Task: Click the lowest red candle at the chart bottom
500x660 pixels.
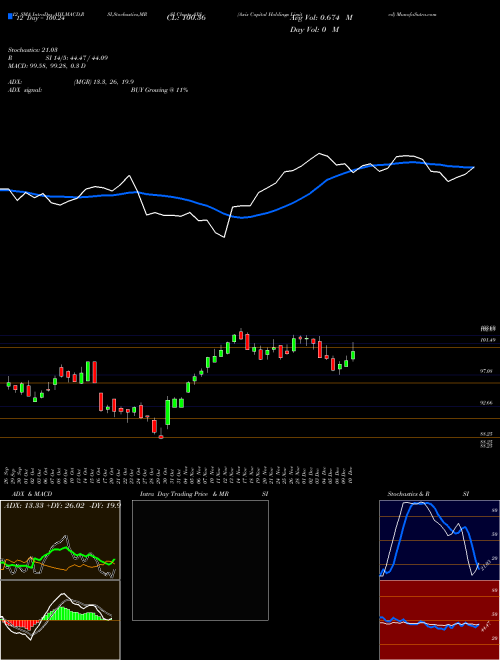Action: point(161,437)
